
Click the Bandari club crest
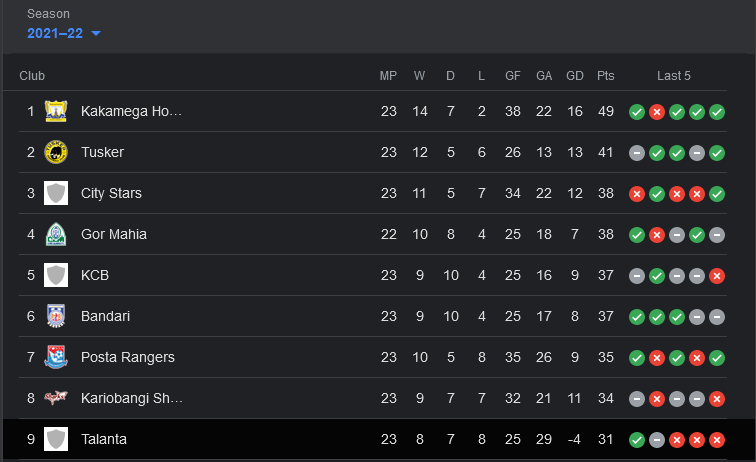[56, 316]
